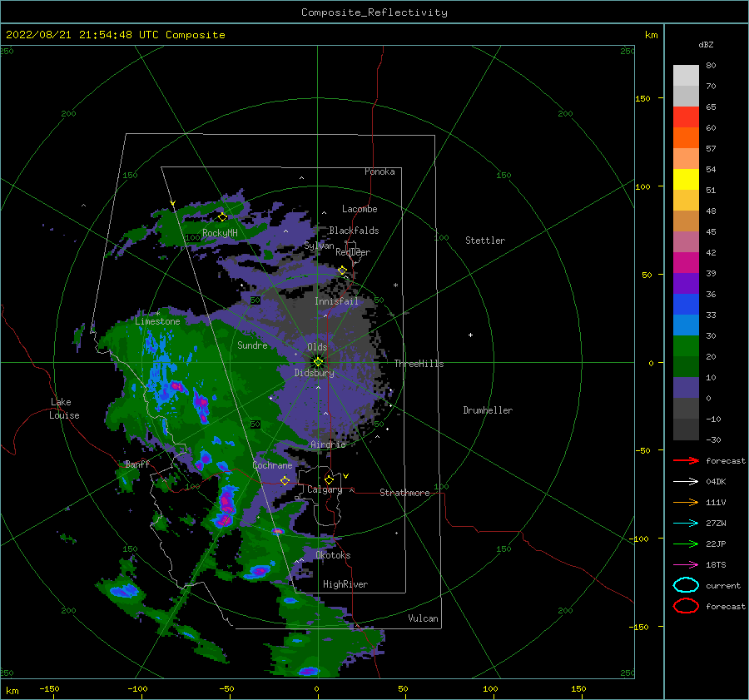Click the Strathmore town label
Viewport: 749px width, 700px height.
coord(404,493)
